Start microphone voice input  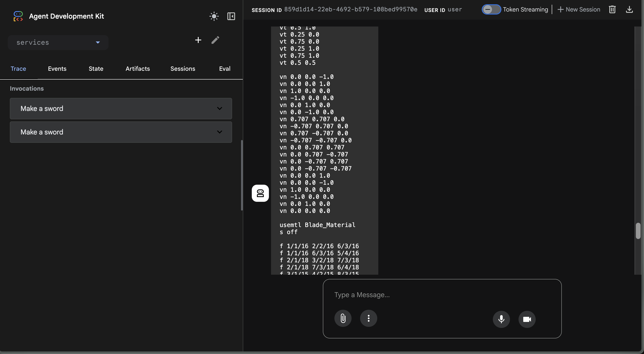click(501, 319)
